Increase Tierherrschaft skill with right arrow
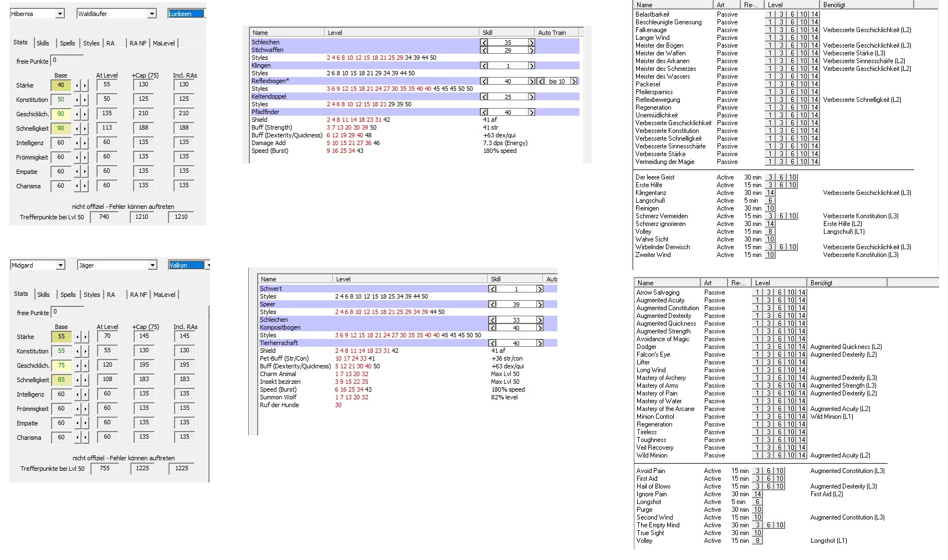This screenshot has height=560, width=948. point(540,343)
